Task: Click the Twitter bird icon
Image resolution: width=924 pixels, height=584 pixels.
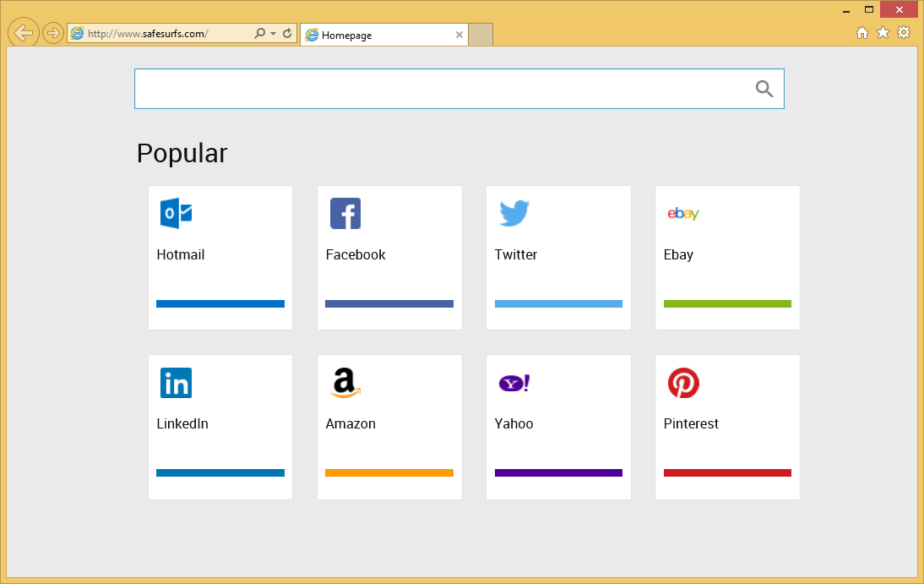Action: [514, 213]
